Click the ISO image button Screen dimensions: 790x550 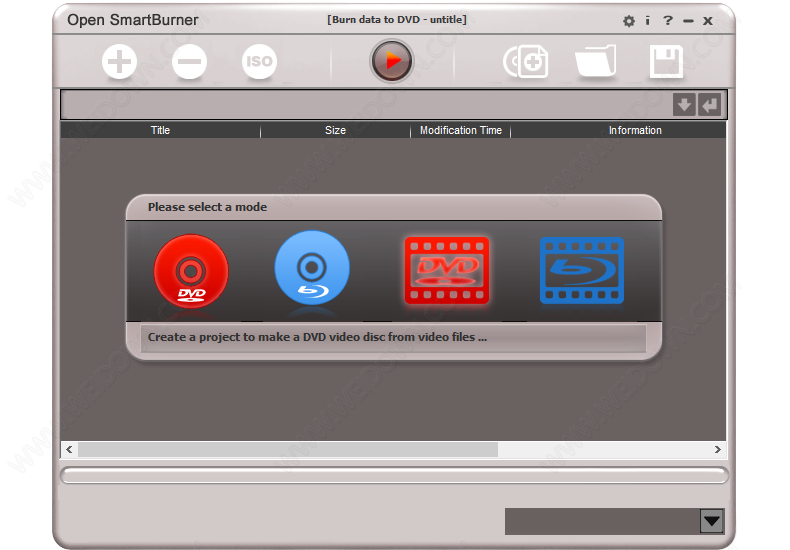[259, 61]
